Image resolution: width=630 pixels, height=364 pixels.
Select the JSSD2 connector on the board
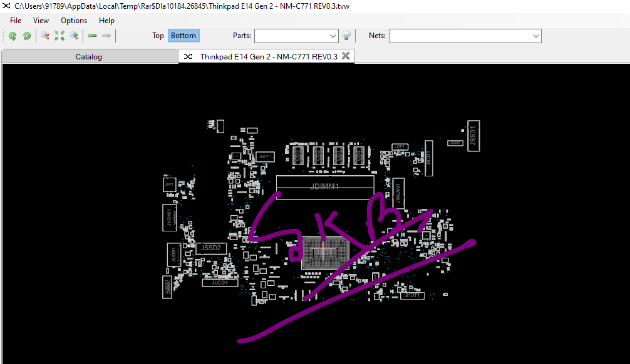(211, 248)
